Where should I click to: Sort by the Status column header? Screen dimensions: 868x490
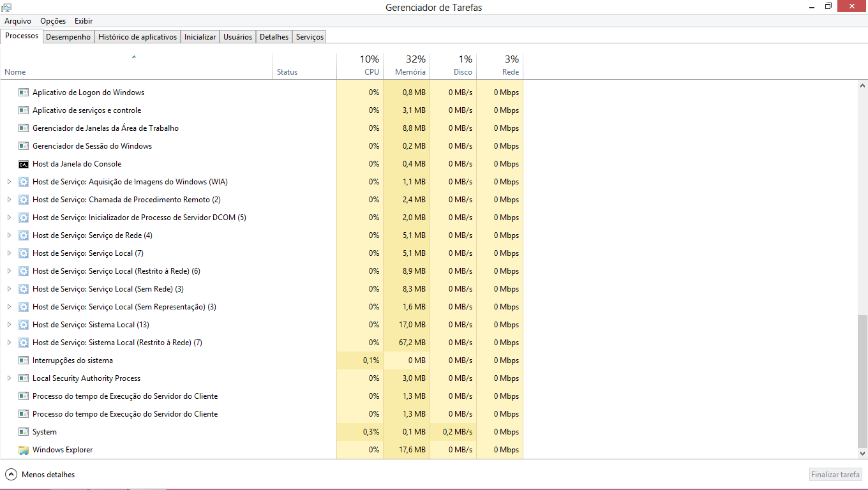304,66
